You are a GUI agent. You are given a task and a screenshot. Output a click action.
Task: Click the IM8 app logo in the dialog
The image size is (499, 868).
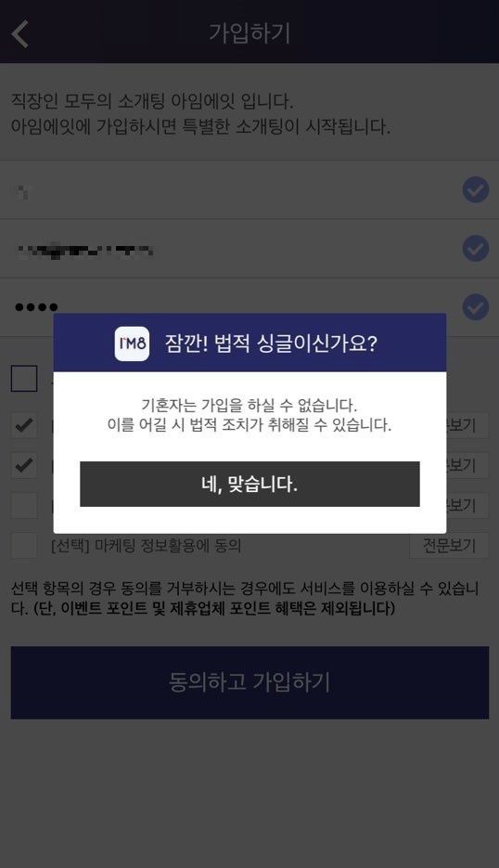pyautogui.click(x=132, y=343)
